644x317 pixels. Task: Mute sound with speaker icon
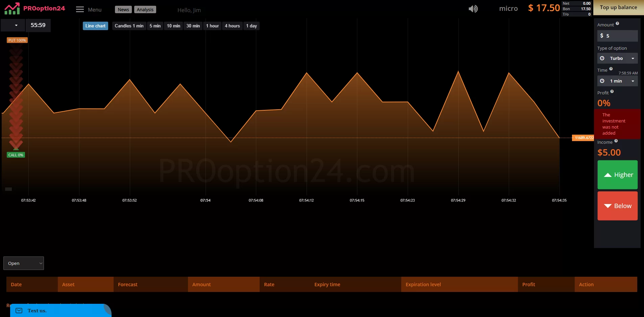point(473,9)
